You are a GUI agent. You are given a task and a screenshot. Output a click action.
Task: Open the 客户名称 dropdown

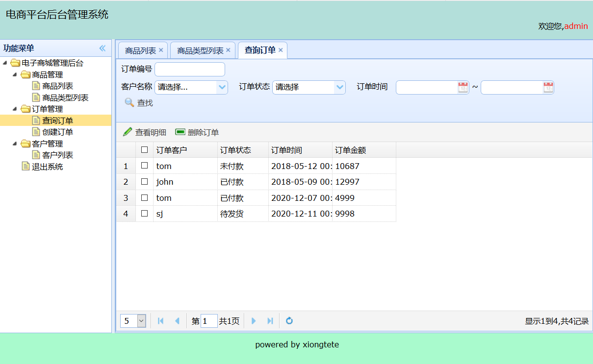pyautogui.click(x=222, y=88)
